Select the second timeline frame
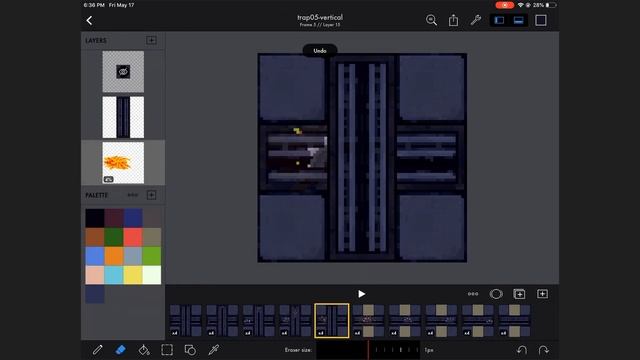 click(222, 320)
